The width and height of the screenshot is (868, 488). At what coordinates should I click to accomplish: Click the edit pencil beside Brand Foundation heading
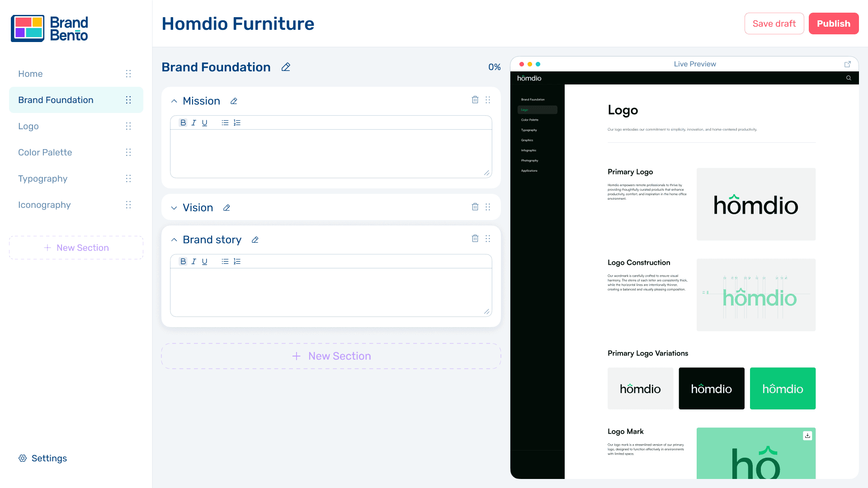tap(286, 67)
